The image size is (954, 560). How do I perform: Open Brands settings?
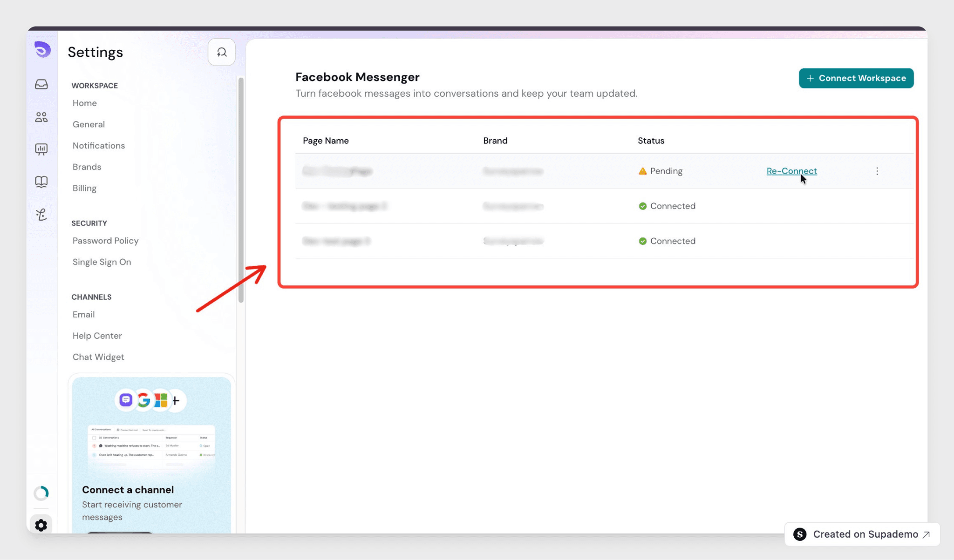coord(87,167)
